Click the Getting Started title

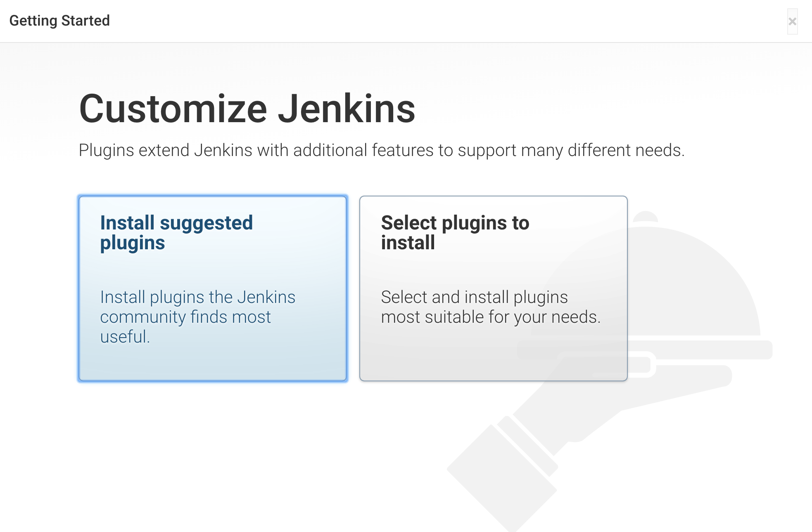point(60,20)
